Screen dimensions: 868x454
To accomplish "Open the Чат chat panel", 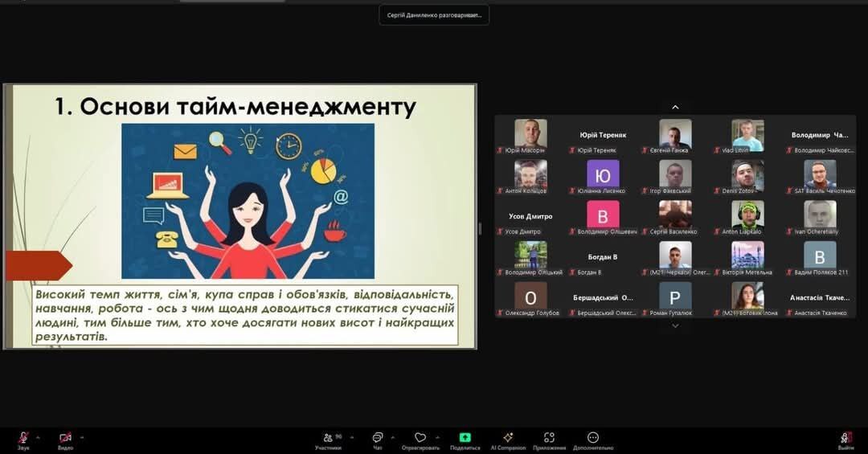I will [377, 438].
